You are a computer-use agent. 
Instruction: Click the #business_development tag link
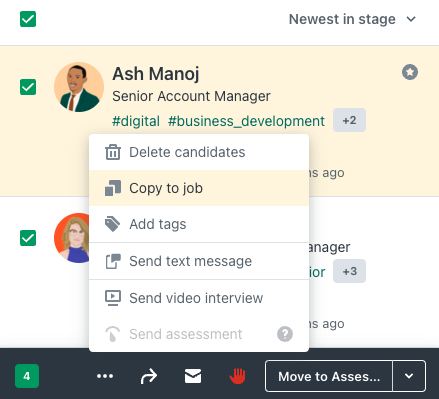[246, 121]
